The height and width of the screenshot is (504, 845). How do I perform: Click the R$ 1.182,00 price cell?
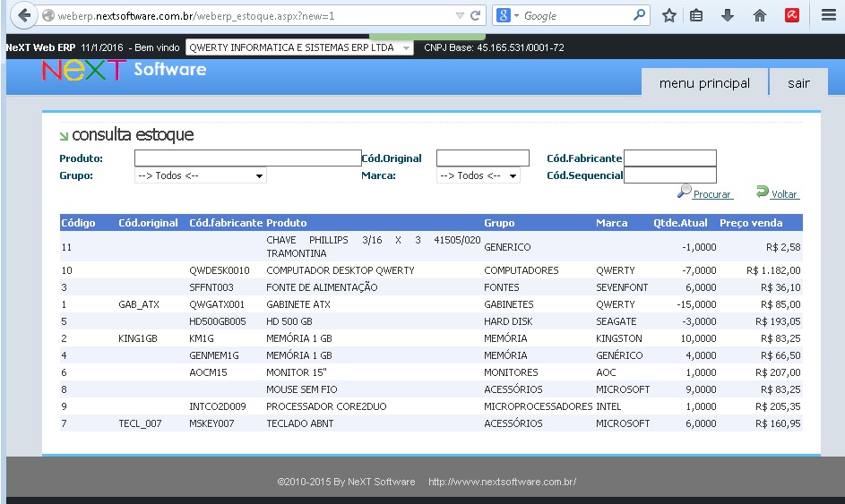click(773, 270)
